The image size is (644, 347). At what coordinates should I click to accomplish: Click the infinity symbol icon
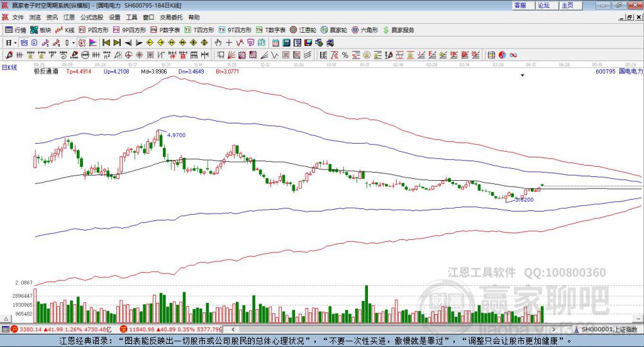tap(513, 55)
